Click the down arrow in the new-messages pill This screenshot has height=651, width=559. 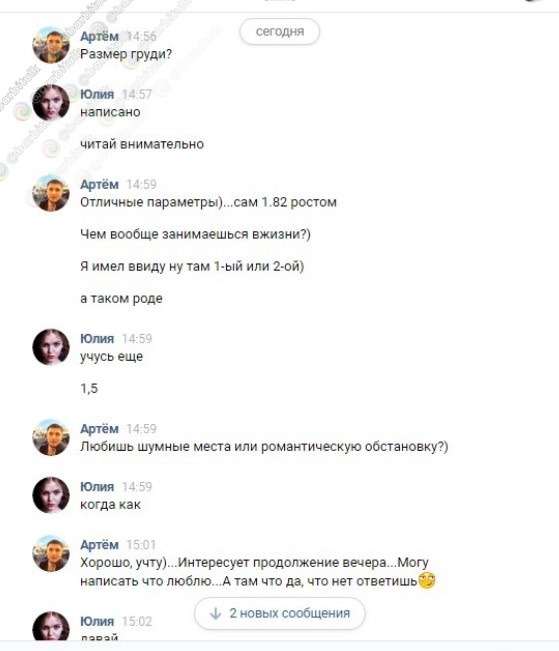(x=216, y=614)
